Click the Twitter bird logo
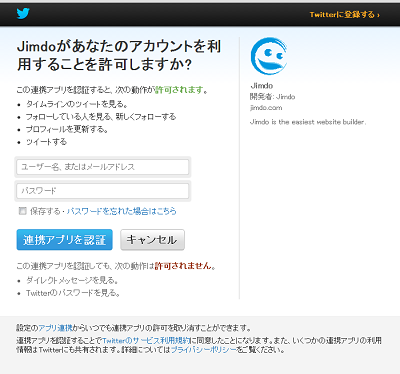 [x=23, y=14]
